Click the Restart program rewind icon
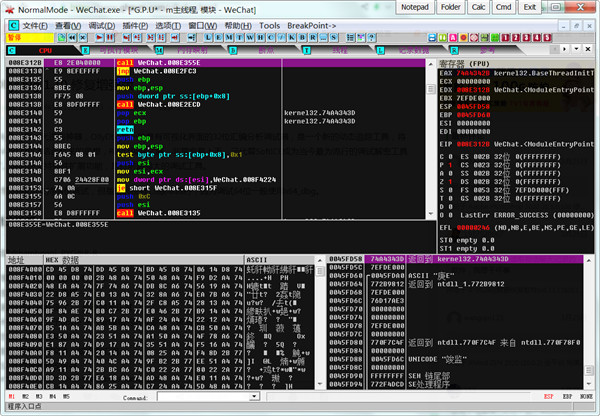The width and height of the screenshot is (600, 416). (72, 38)
